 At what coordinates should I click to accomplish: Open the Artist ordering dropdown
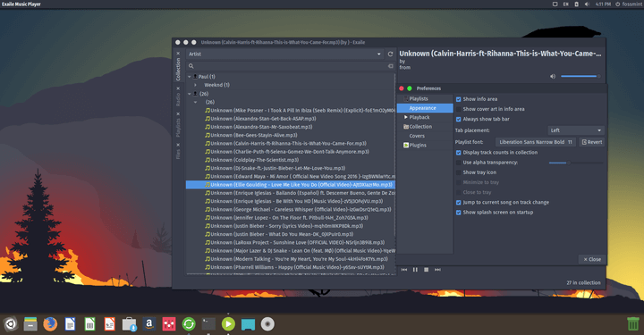285,54
